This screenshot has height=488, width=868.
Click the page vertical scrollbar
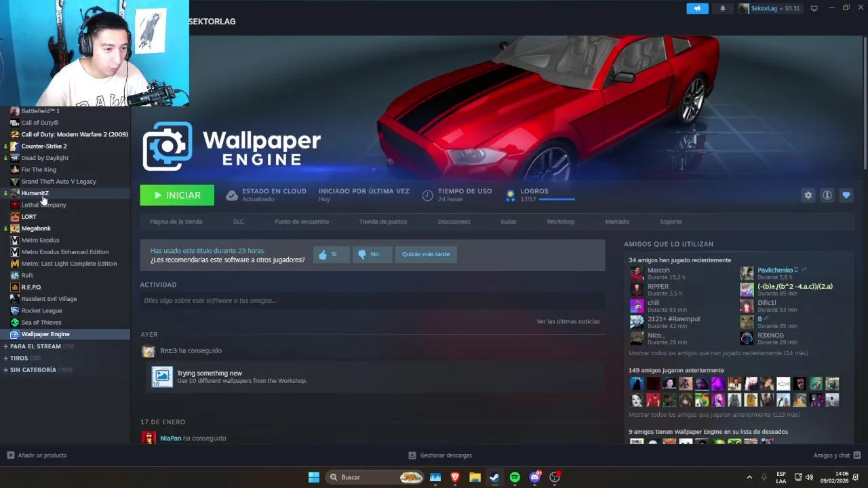pyautogui.click(x=865, y=102)
